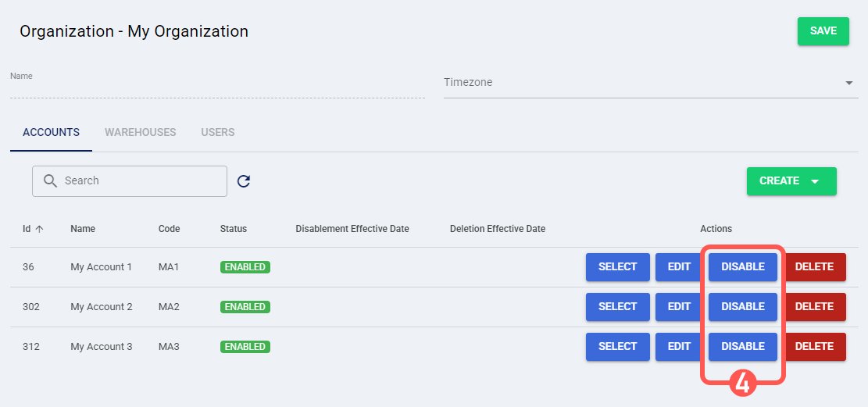Click EDIT for My Account 2

(679, 306)
